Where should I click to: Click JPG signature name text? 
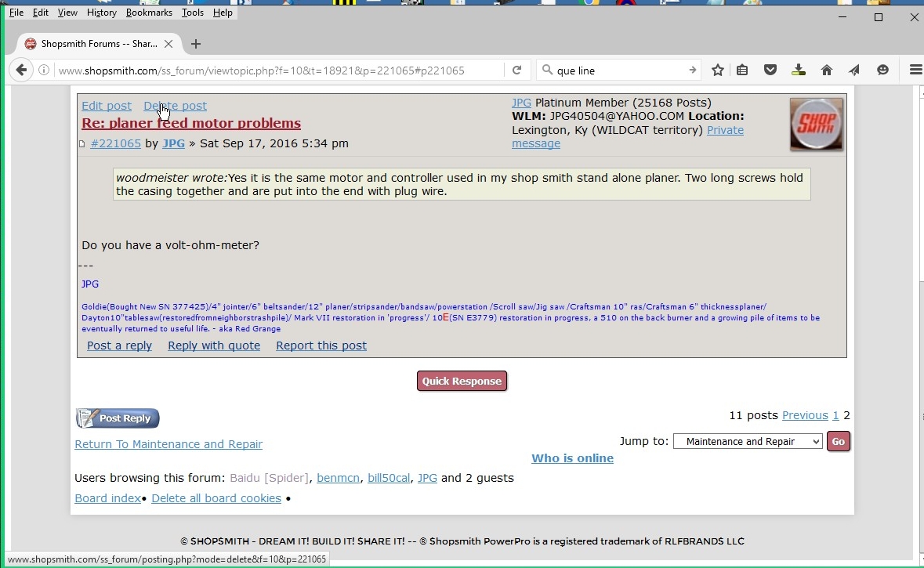tap(90, 284)
